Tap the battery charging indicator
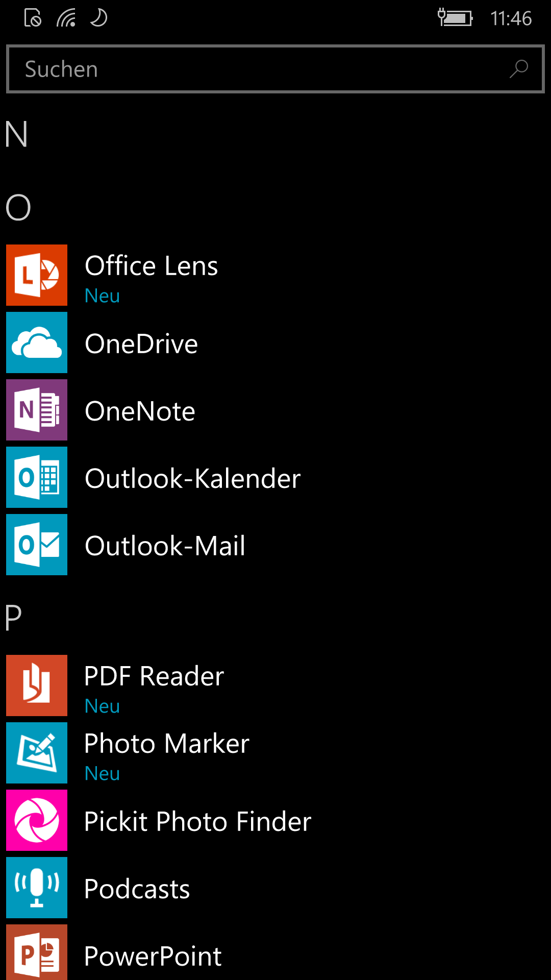551x980 pixels. pyautogui.click(x=455, y=18)
